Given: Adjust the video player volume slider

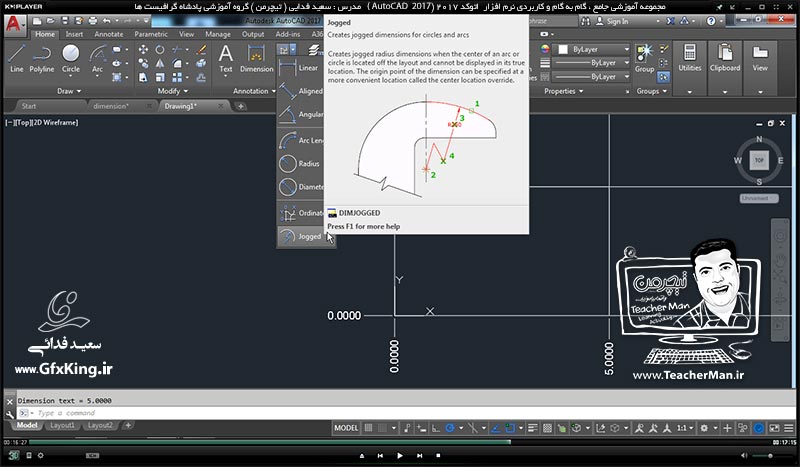Looking at the screenshot, I should 769,455.
